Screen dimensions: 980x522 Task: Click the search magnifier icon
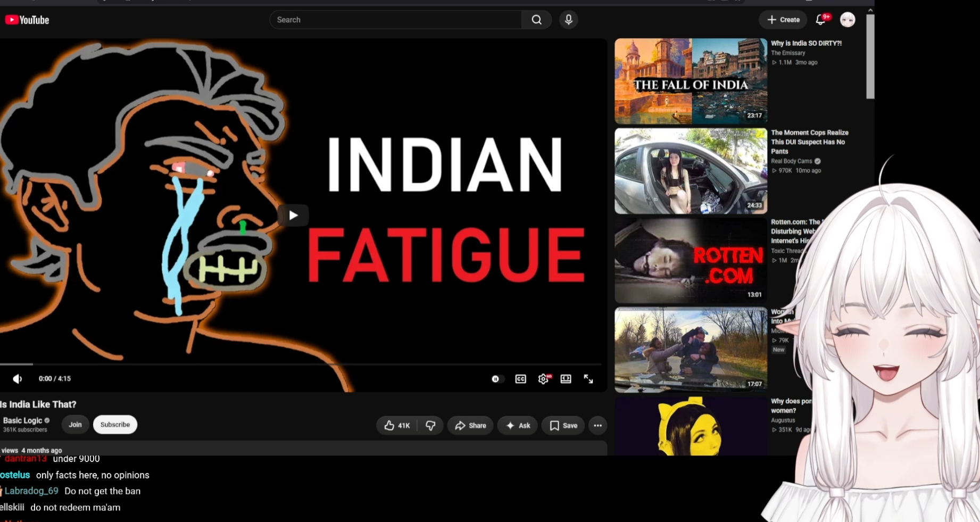pyautogui.click(x=536, y=20)
